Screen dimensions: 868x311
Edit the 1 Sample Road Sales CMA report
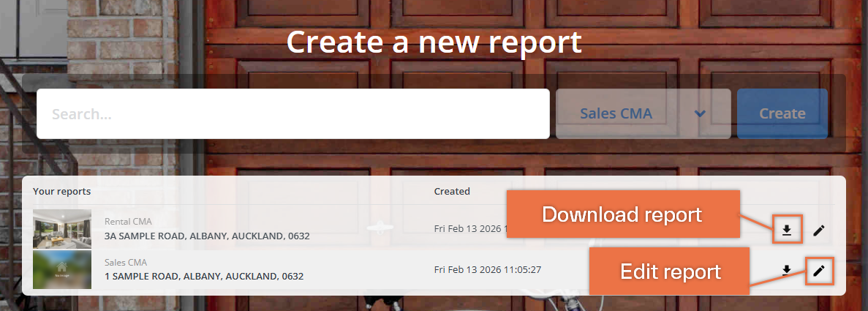pyautogui.click(x=819, y=270)
